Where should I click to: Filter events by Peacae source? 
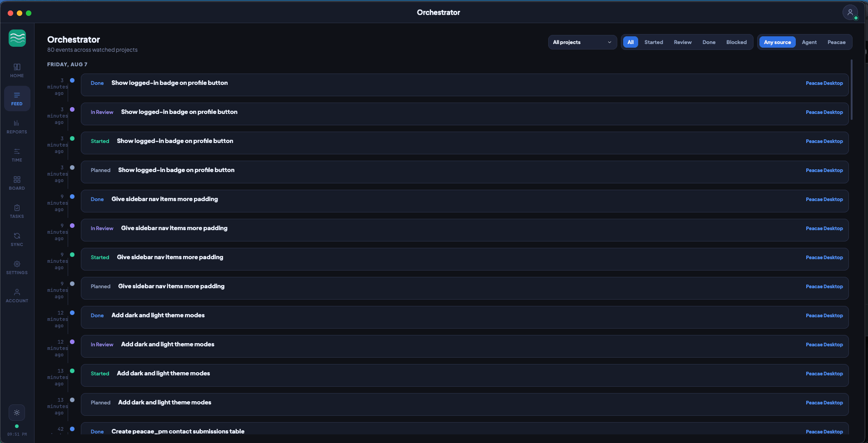836,42
